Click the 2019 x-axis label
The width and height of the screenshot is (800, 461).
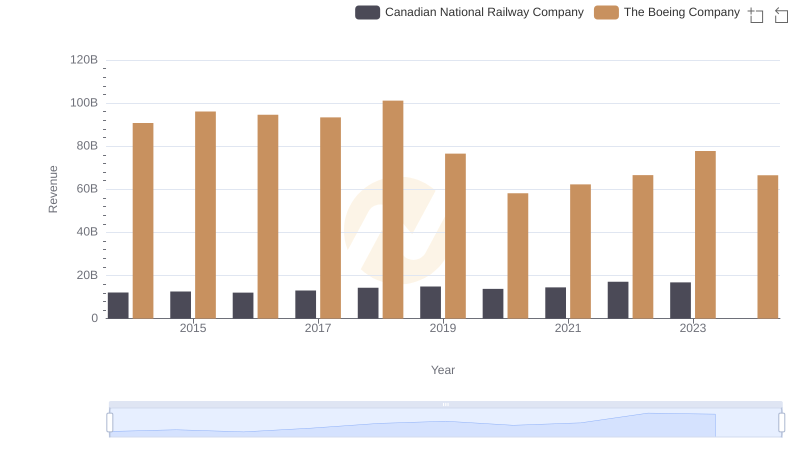(443, 328)
